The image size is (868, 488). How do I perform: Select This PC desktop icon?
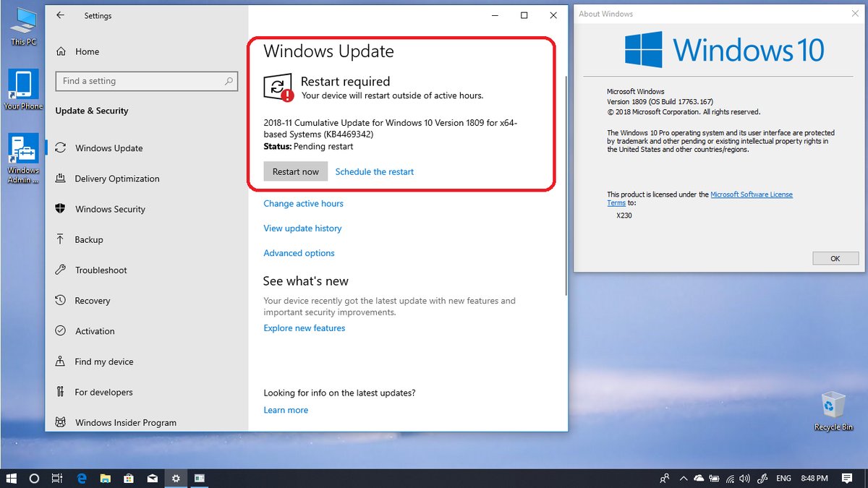(23, 27)
